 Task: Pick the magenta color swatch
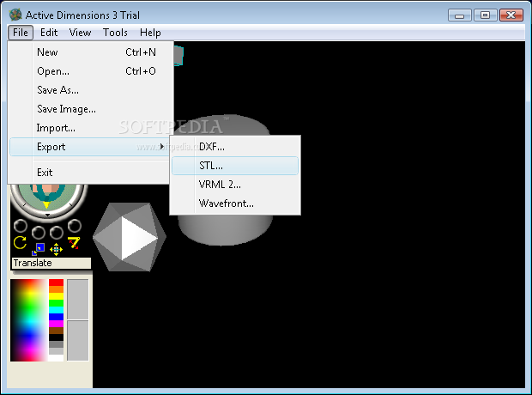(x=56, y=324)
